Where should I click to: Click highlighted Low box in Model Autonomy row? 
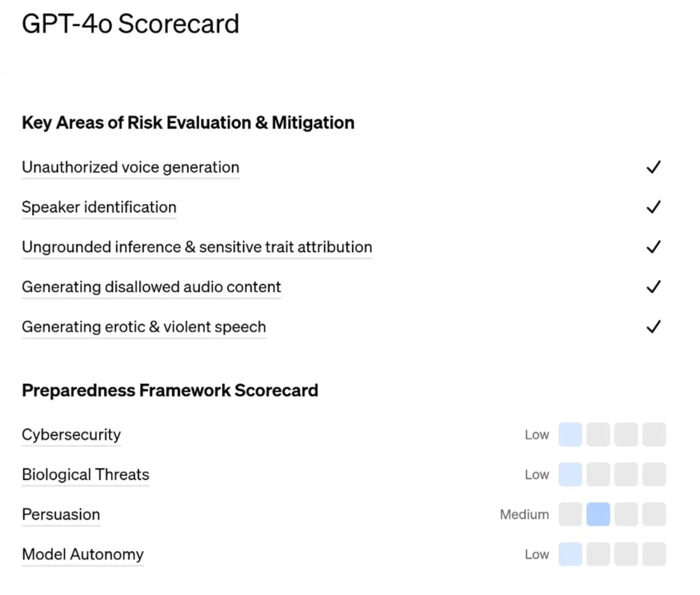point(570,554)
